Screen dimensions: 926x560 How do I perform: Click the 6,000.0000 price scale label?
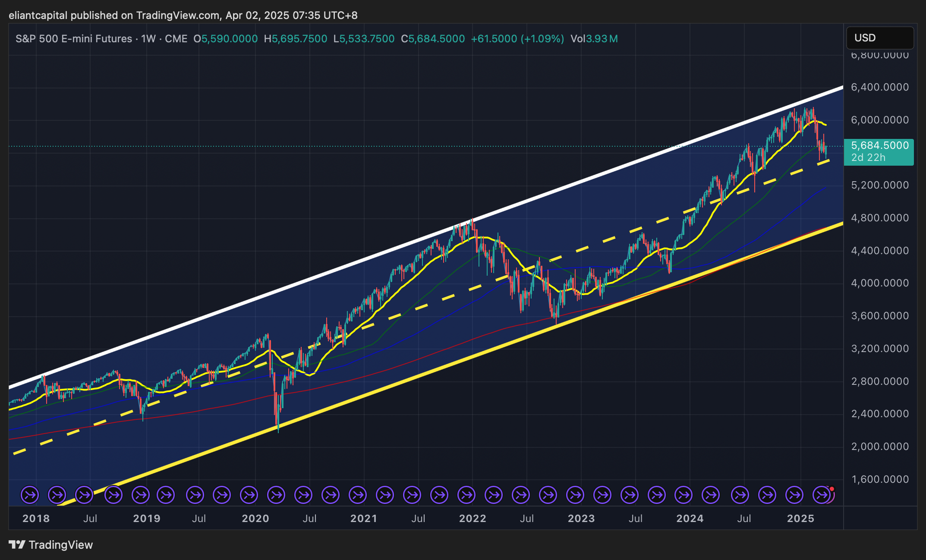[879, 120]
